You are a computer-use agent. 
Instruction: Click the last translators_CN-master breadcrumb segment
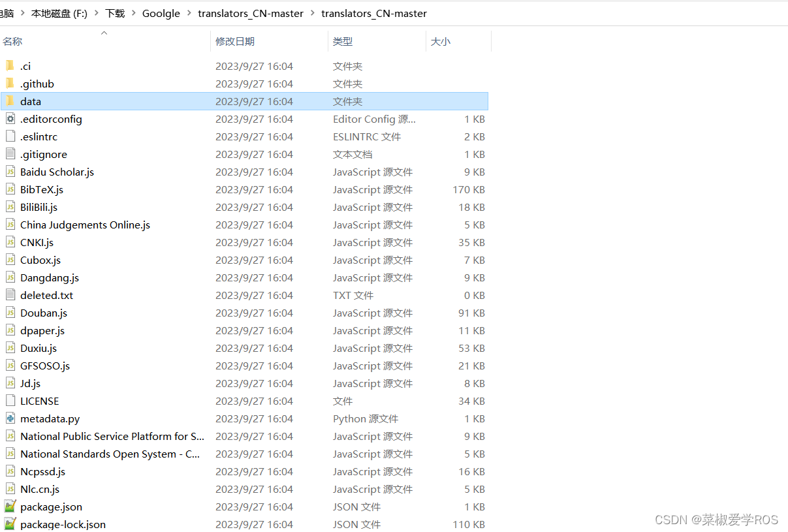tap(374, 13)
